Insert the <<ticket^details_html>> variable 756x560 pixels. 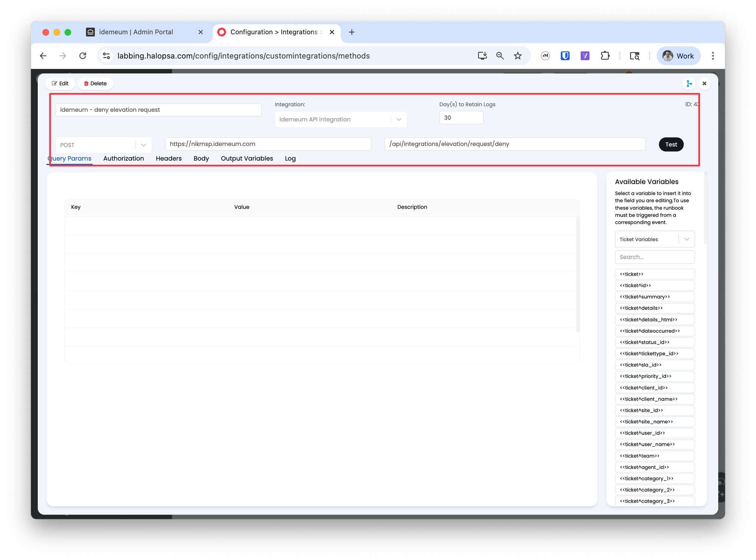[655, 320]
